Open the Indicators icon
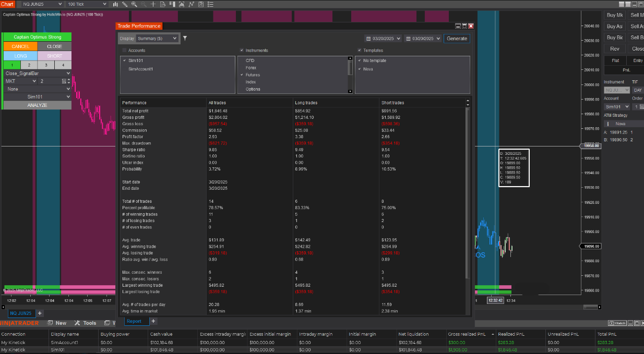Image resolution: width=644 pixels, height=354 pixels. pos(182,4)
